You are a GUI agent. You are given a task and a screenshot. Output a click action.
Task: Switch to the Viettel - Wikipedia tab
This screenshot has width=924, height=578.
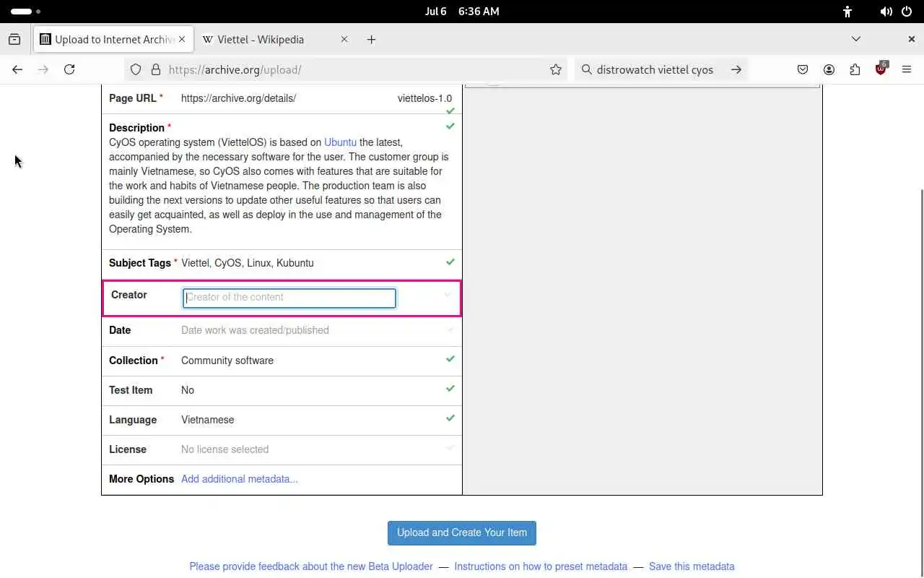pyautogui.click(x=276, y=40)
